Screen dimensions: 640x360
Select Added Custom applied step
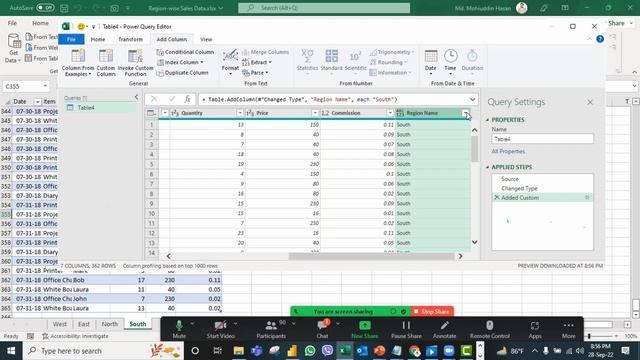click(x=542, y=198)
